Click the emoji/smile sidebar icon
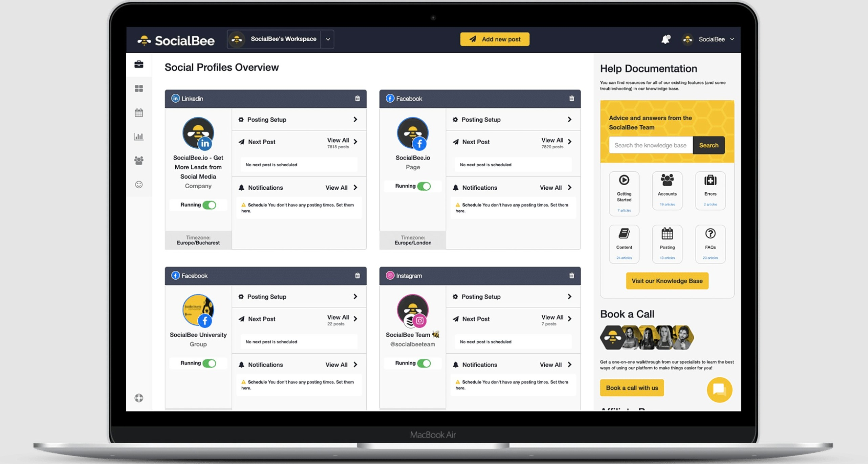Viewport: 868px width, 464px height. click(x=139, y=184)
